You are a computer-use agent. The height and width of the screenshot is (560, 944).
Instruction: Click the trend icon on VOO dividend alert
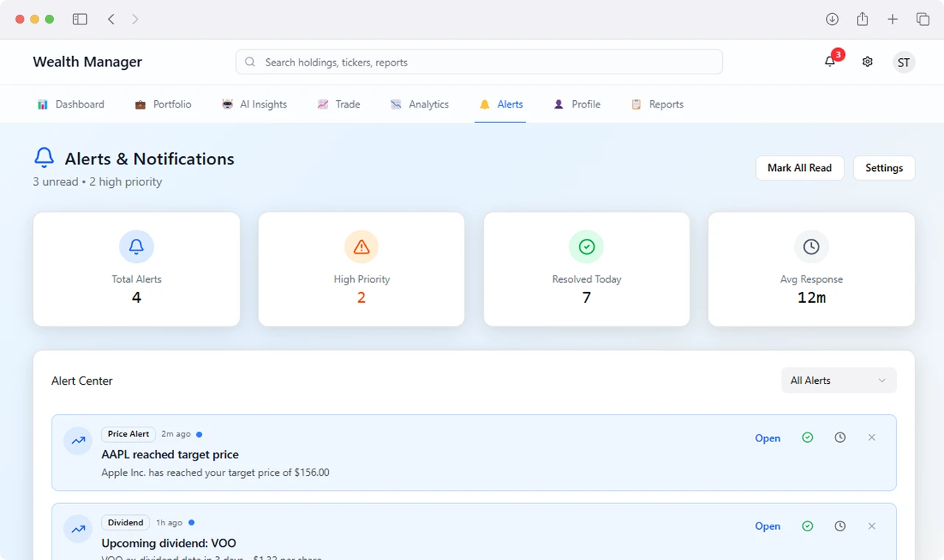coord(77,529)
